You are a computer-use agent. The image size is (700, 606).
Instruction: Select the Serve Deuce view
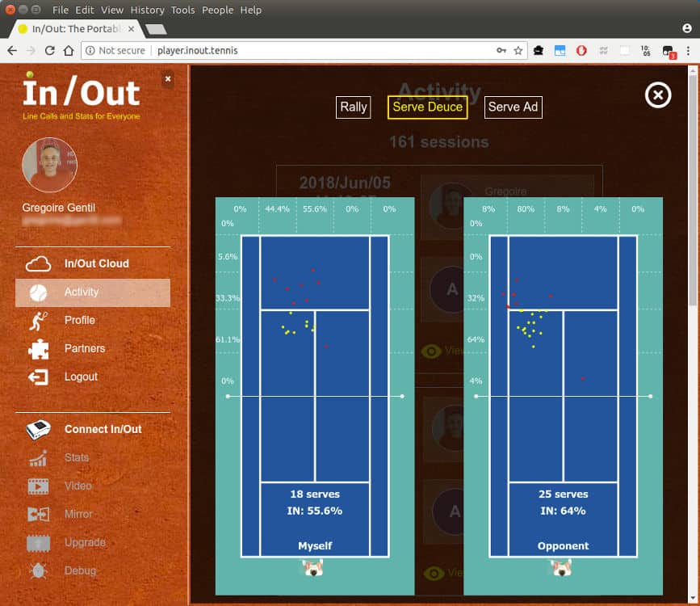427,107
